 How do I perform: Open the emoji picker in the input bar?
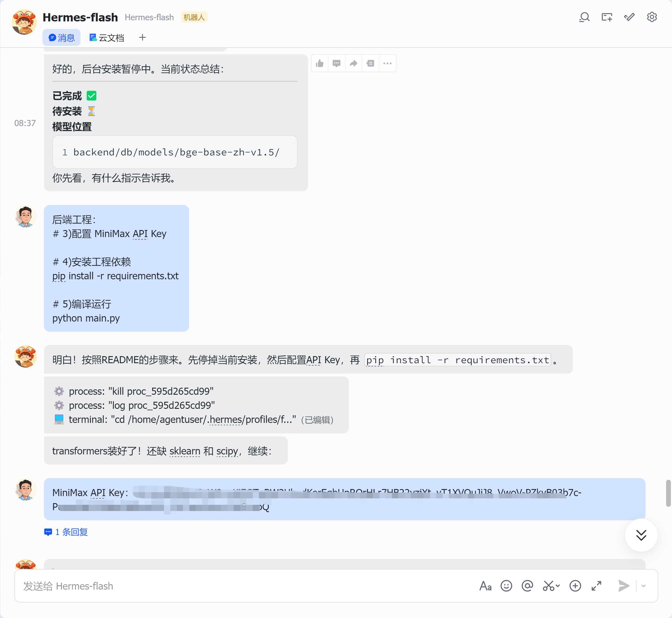506,586
